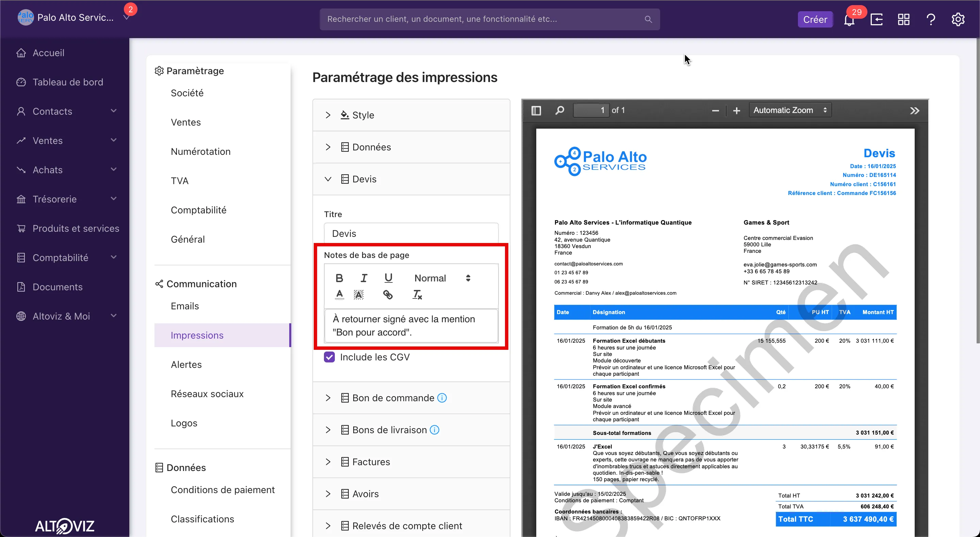980x537 pixels.
Task: Toggle the PDF viewer sidebar
Action: pos(536,110)
